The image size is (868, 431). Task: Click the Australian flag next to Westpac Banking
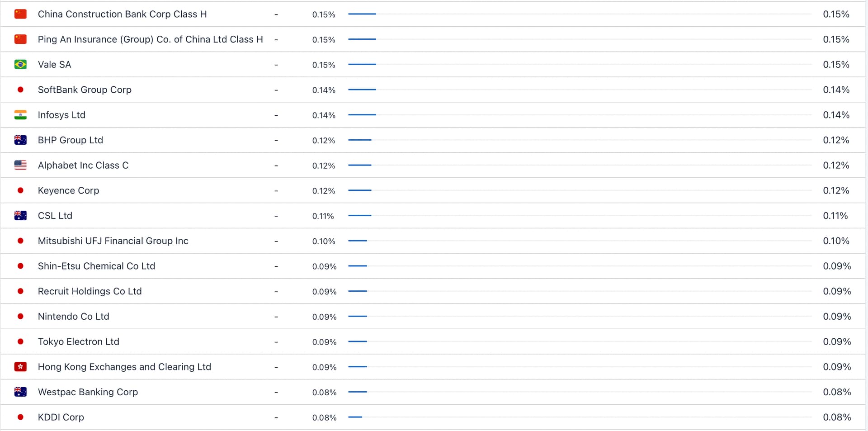coord(20,392)
